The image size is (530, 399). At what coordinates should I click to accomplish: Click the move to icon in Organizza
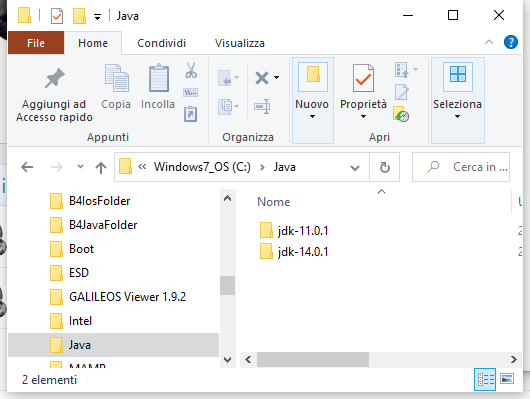(x=225, y=78)
